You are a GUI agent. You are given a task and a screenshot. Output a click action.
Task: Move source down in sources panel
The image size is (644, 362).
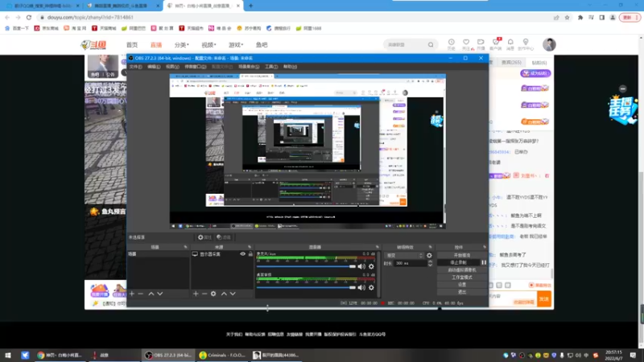pyautogui.click(x=233, y=294)
